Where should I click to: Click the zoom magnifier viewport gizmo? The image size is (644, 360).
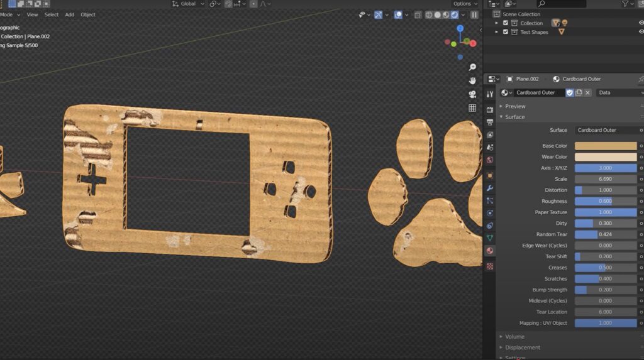[x=472, y=67]
